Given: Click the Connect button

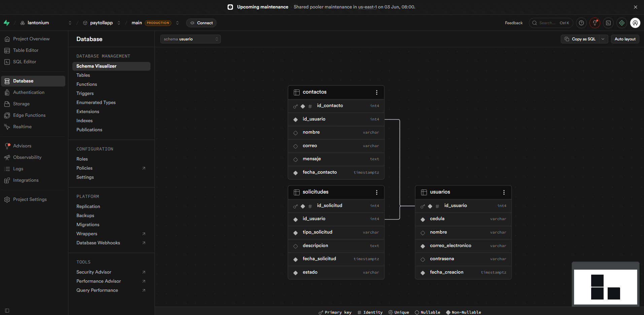Looking at the screenshot, I should click(x=201, y=23).
